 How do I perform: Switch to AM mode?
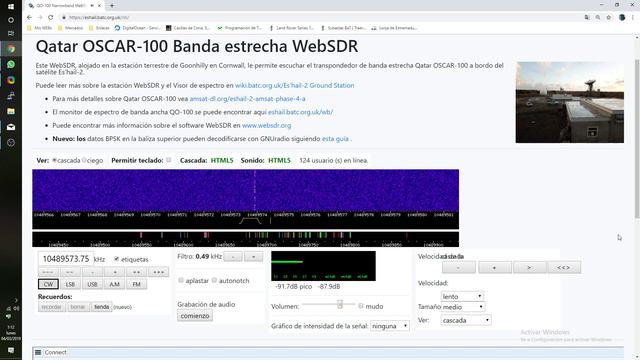coord(114,284)
